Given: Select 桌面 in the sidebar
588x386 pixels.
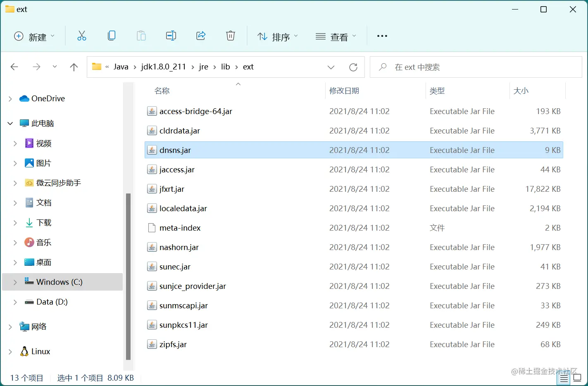Looking at the screenshot, I should (44, 262).
